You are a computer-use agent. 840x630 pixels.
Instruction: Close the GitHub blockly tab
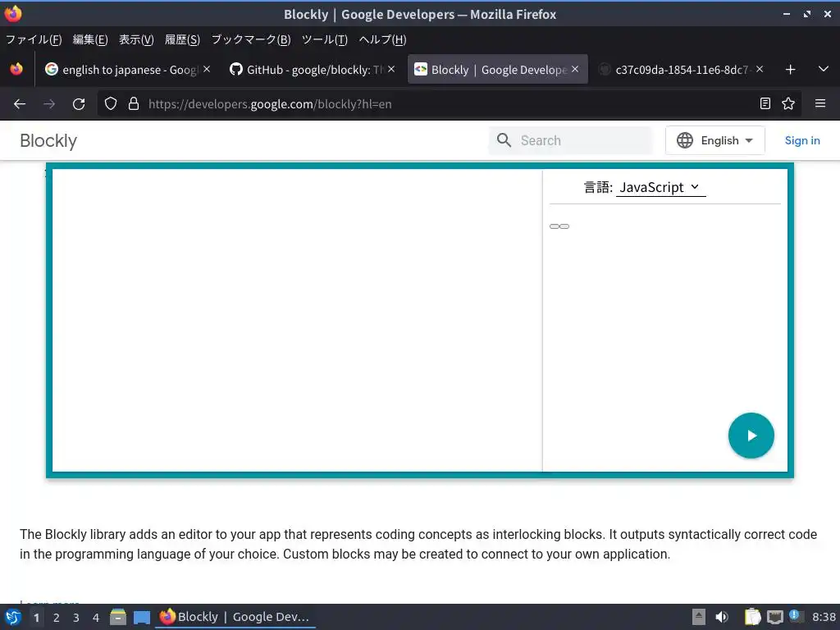click(x=391, y=69)
